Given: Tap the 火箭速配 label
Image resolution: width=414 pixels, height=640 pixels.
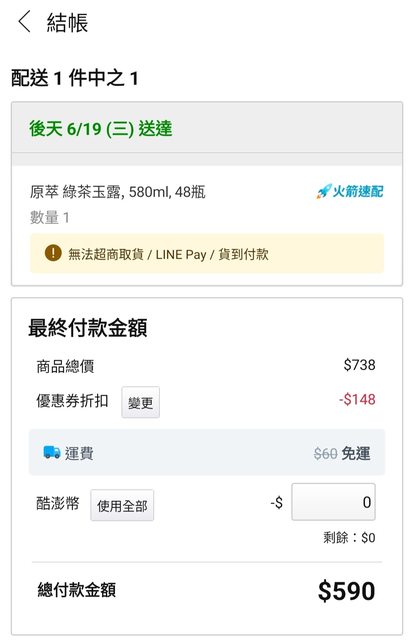Looking at the screenshot, I should coord(358,191).
